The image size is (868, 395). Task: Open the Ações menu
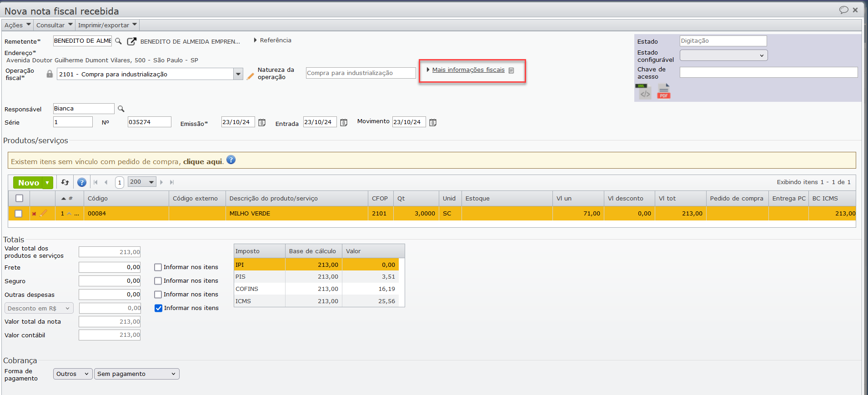tap(17, 25)
